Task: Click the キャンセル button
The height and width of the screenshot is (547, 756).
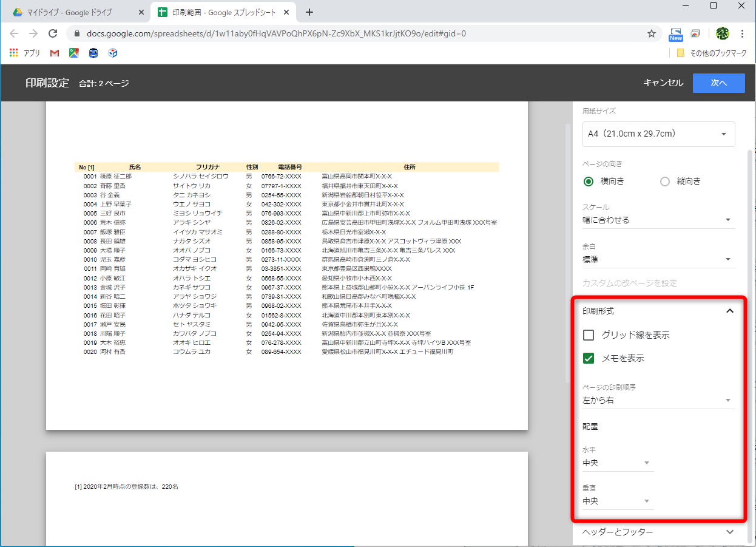Action: [x=663, y=83]
